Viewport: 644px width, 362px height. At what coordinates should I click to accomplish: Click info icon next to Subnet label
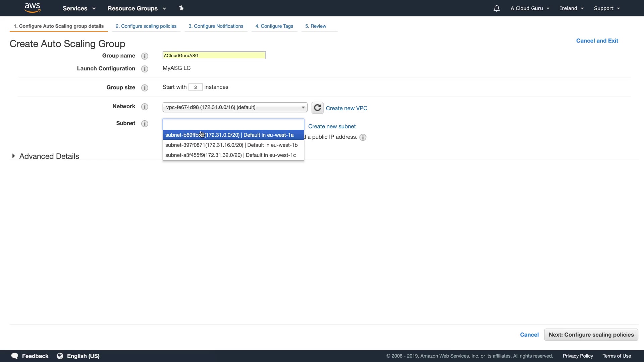145,124
